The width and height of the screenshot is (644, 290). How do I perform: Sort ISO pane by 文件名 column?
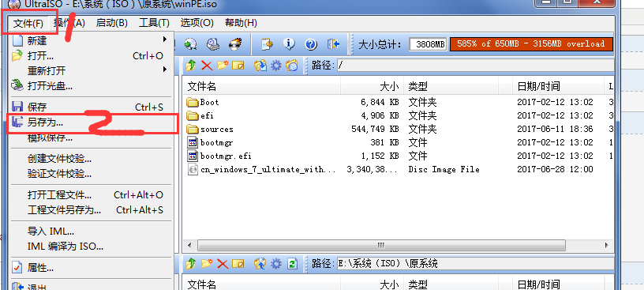click(x=262, y=86)
